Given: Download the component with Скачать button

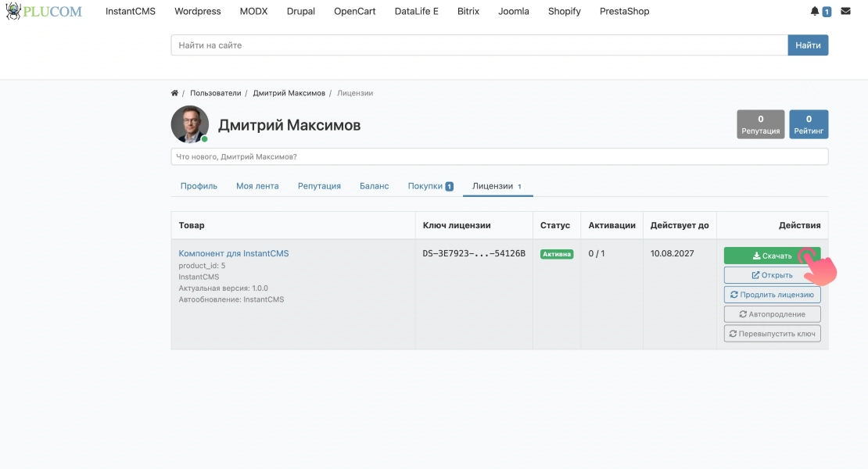Looking at the screenshot, I should [772, 256].
